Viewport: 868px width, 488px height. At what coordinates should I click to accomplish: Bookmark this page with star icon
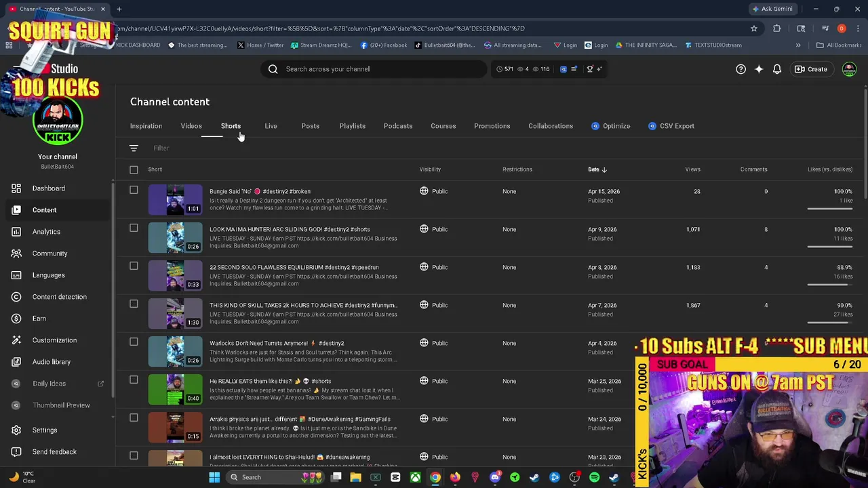[x=753, y=28]
